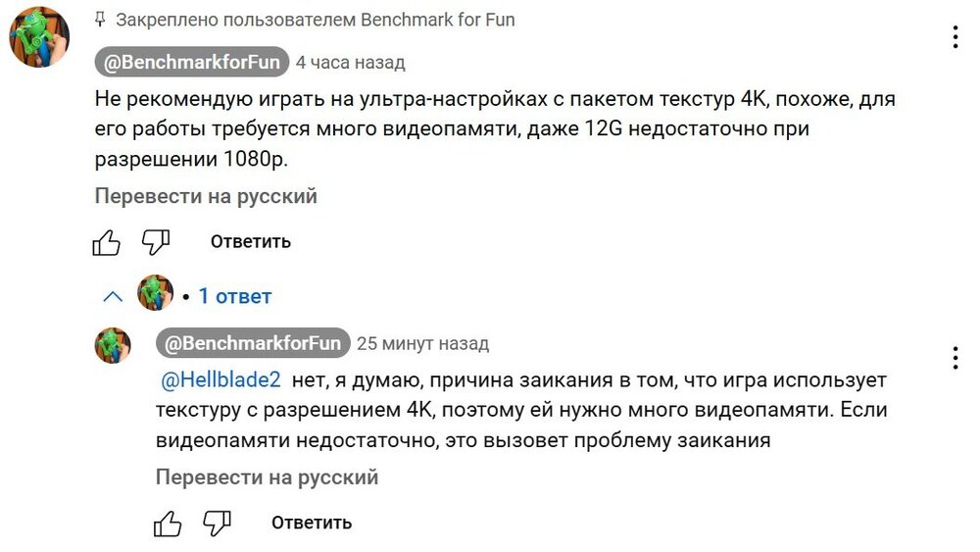Translate the reply with "Перевести на русский"
The width and height of the screenshot is (980, 552).
(267, 477)
